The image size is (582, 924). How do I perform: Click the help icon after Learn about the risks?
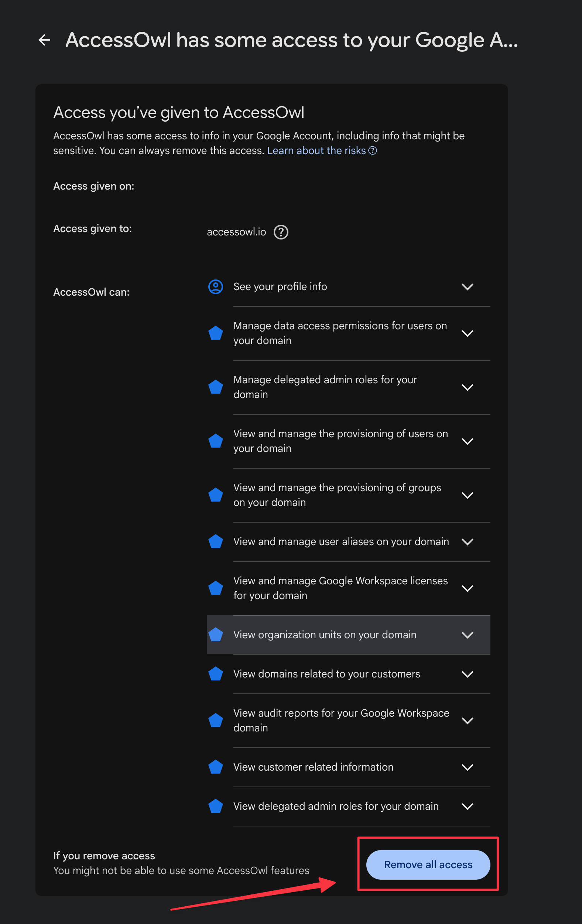pyautogui.click(x=373, y=150)
